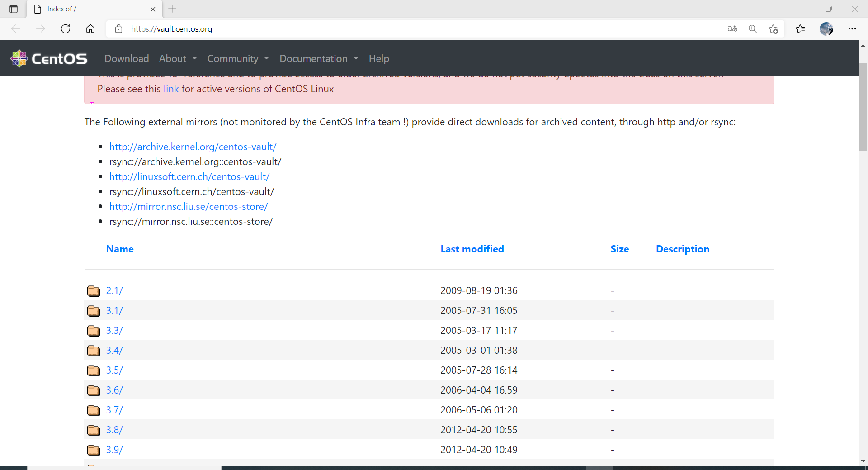The width and height of the screenshot is (868, 470).
Task: Click the folder icon for 3.8/
Action: point(94,430)
